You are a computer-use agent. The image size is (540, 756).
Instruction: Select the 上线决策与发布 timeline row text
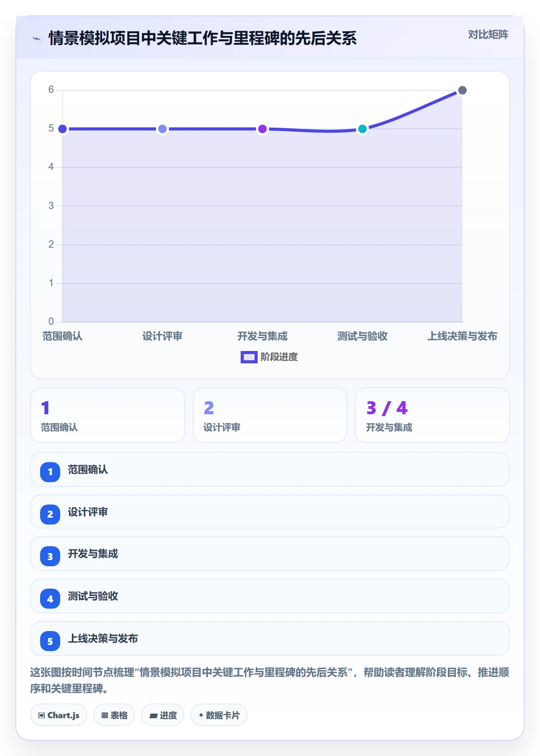coord(103,639)
